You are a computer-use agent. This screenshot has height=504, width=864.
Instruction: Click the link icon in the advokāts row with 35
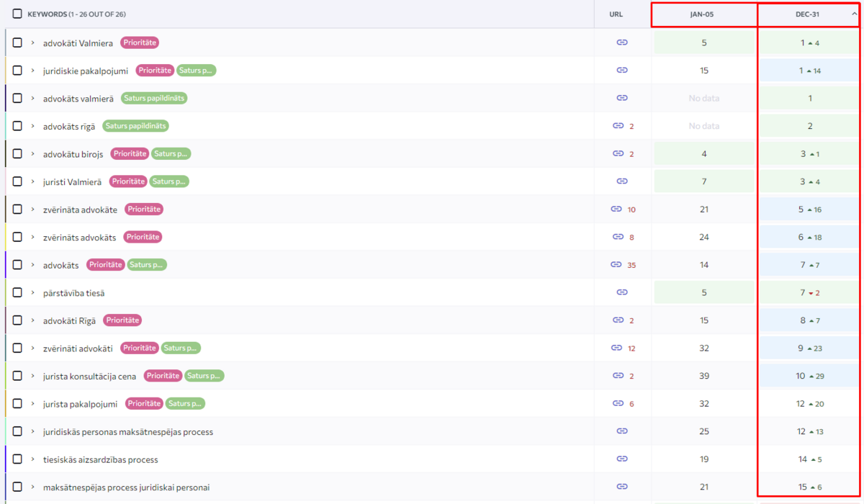(x=616, y=265)
